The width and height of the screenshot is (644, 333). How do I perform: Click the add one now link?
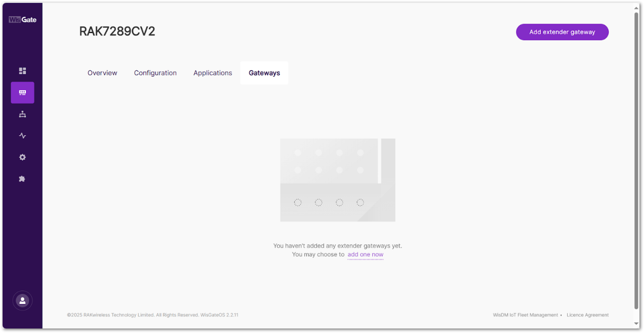(365, 254)
